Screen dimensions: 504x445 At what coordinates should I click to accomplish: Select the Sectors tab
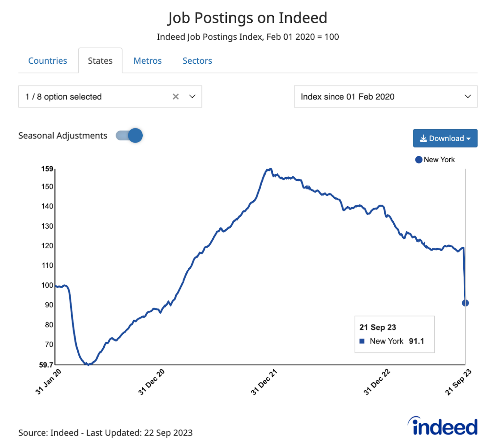197,60
